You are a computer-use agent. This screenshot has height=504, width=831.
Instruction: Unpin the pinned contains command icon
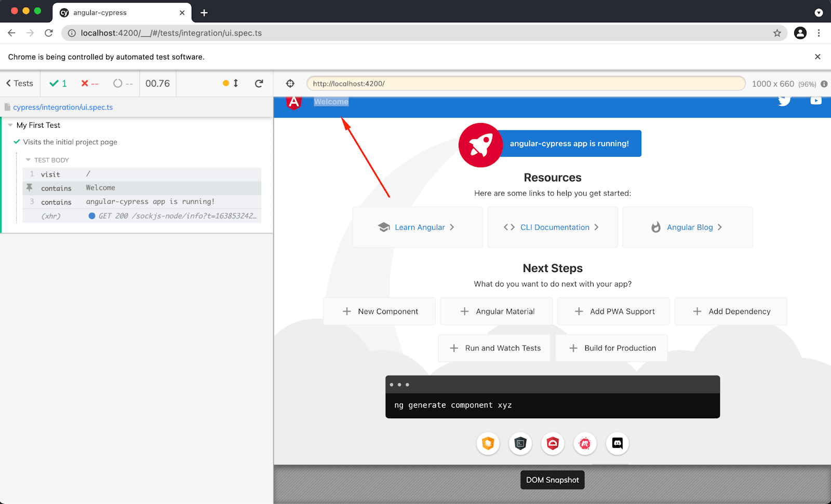(x=30, y=187)
